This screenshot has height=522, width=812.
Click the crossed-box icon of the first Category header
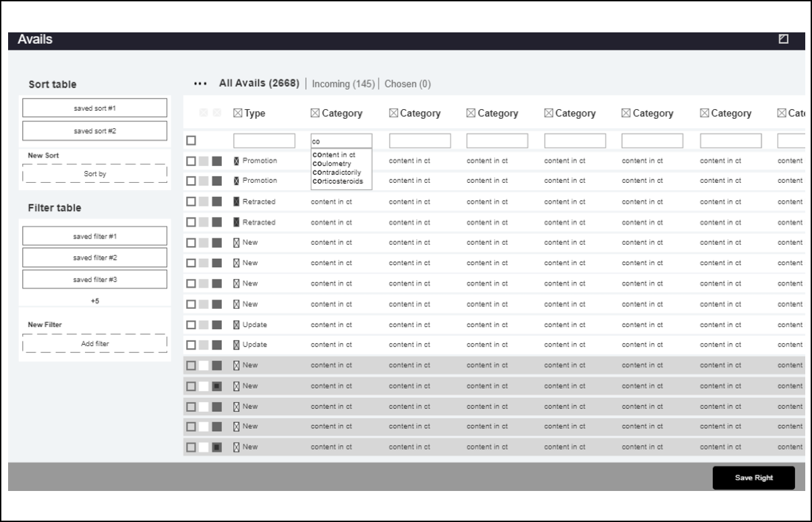click(315, 113)
